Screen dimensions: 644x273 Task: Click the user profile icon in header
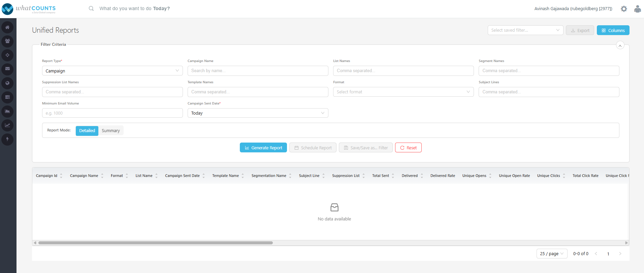coord(637,9)
